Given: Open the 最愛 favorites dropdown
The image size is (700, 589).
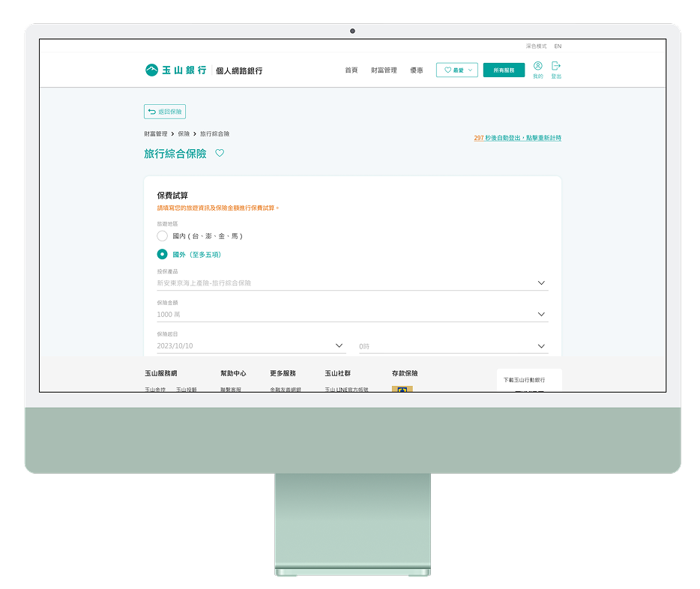Looking at the screenshot, I should pyautogui.click(x=456, y=70).
